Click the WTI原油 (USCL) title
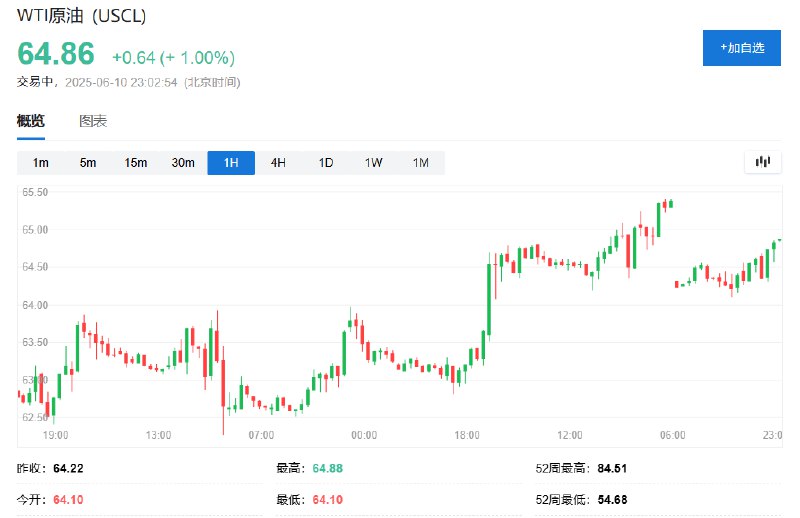Image resolution: width=800 pixels, height=518 pixels. click(x=82, y=16)
